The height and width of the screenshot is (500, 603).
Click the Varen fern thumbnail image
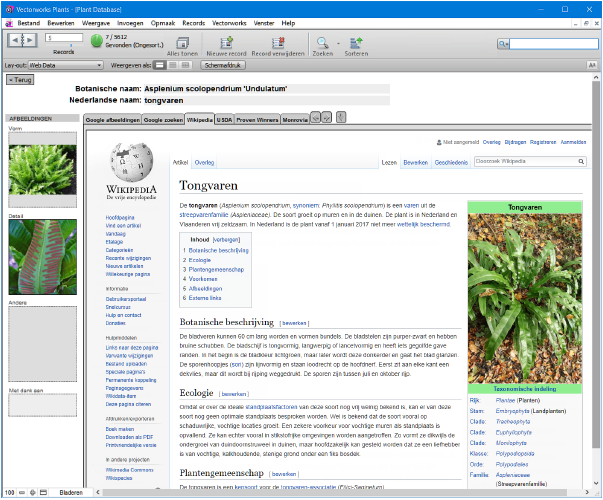point(43,170)
